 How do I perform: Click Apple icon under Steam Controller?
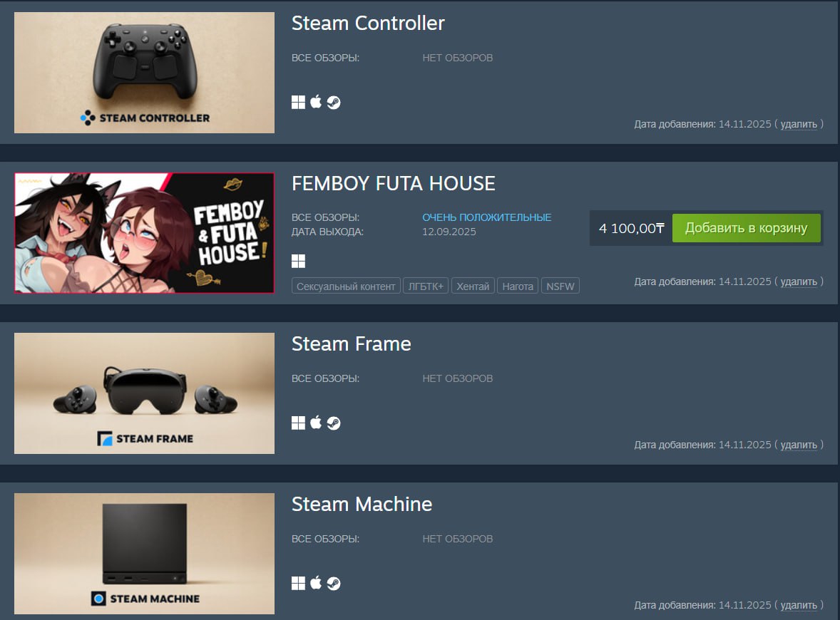coord(316,102)
